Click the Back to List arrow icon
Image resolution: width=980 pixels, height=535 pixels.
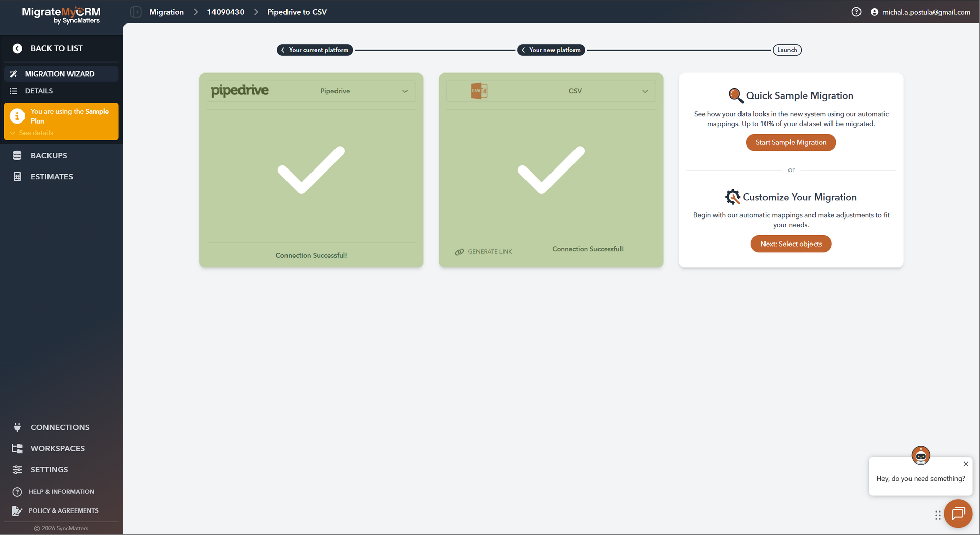[x=17, y=48]
